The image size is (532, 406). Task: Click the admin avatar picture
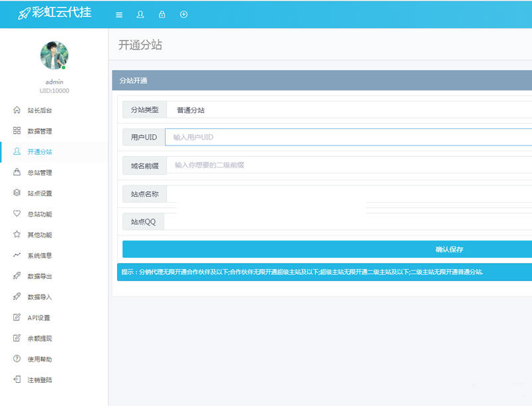[55, 55]
